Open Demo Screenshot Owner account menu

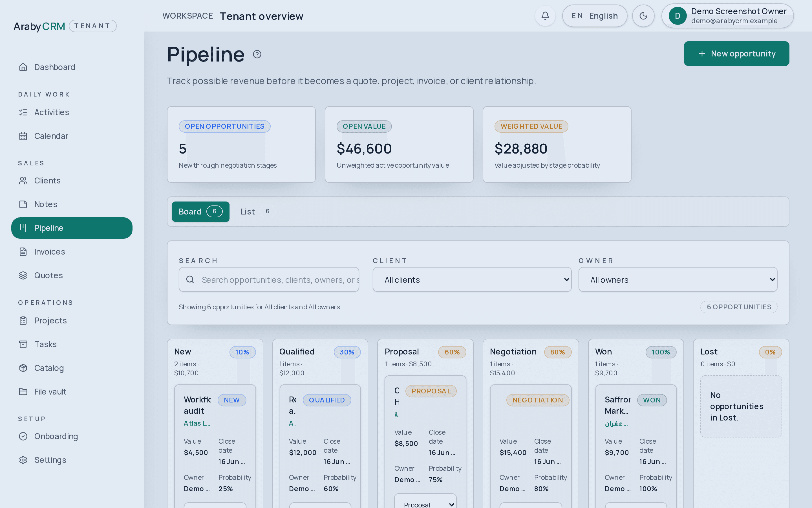tap(727, 16)
